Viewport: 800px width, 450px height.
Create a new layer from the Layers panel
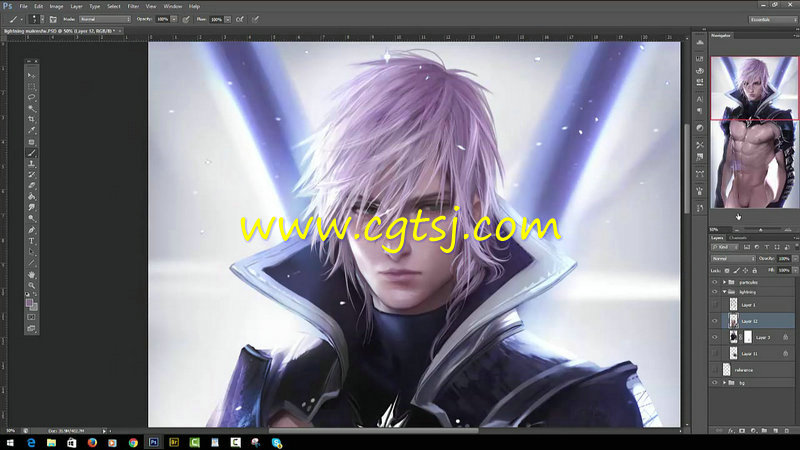(x=775, y=431)
